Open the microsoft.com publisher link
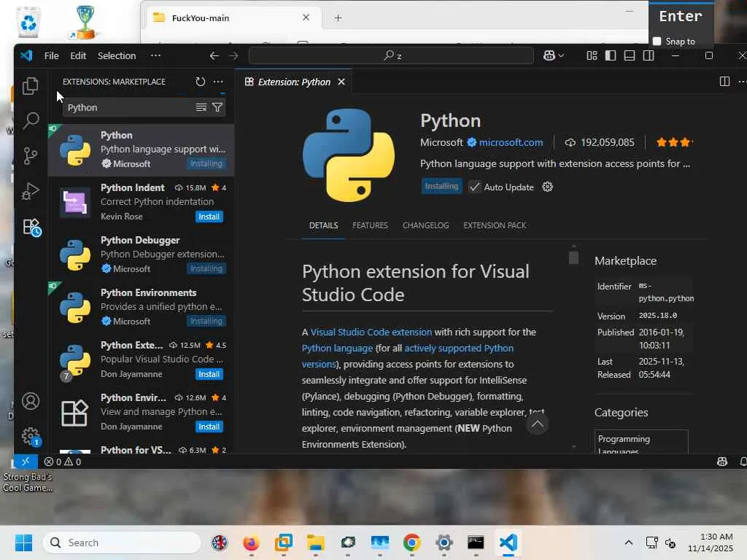747x560 pixels. pos(511,142)
